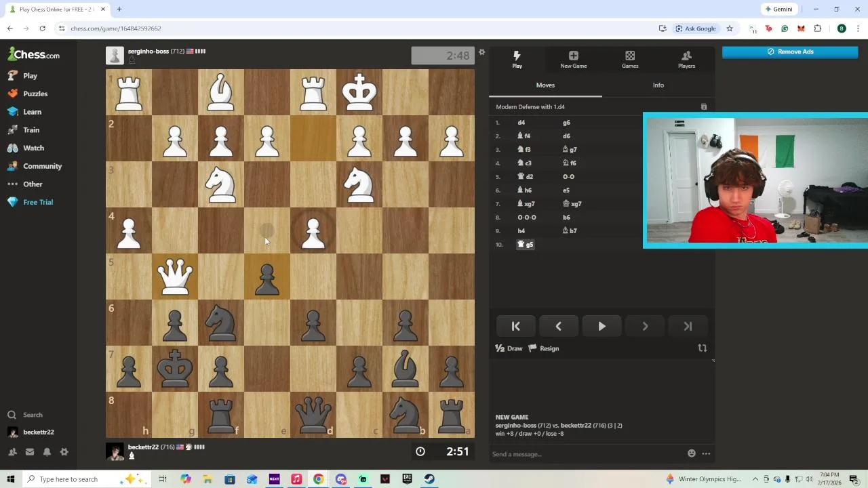Switch to the Moves tab
Viewport: 868px width, 488px height.
click(545, 85)
